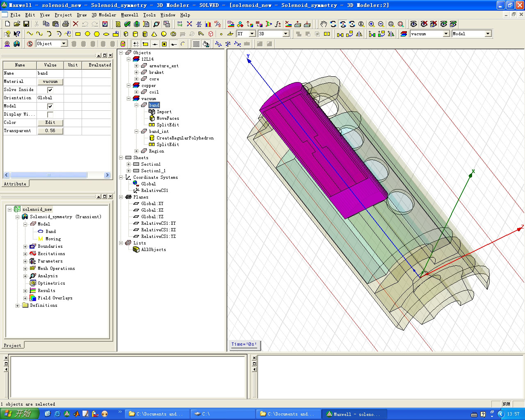Click the red X Delete icon

[75, 24]
